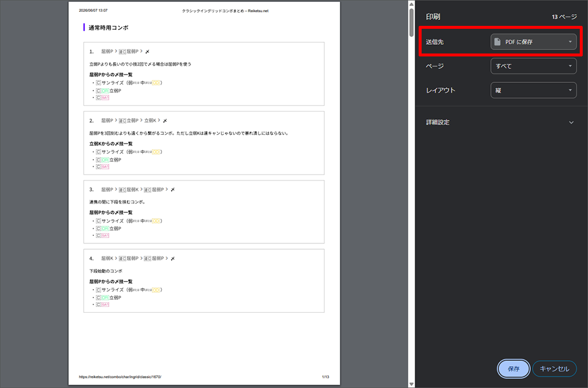This screenshot has width=588, height=388.
Task: Click the キャンセル button
Action: 554,369
